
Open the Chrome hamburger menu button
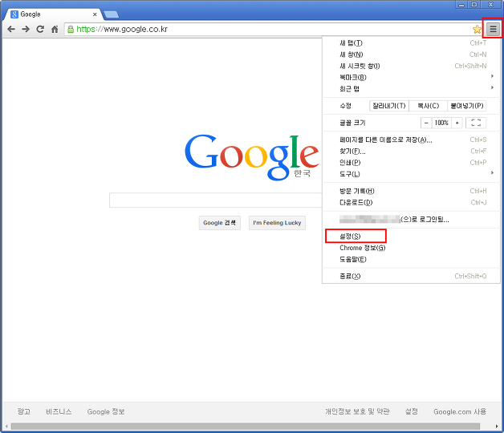pyautogui.click(x=493, y=29)
